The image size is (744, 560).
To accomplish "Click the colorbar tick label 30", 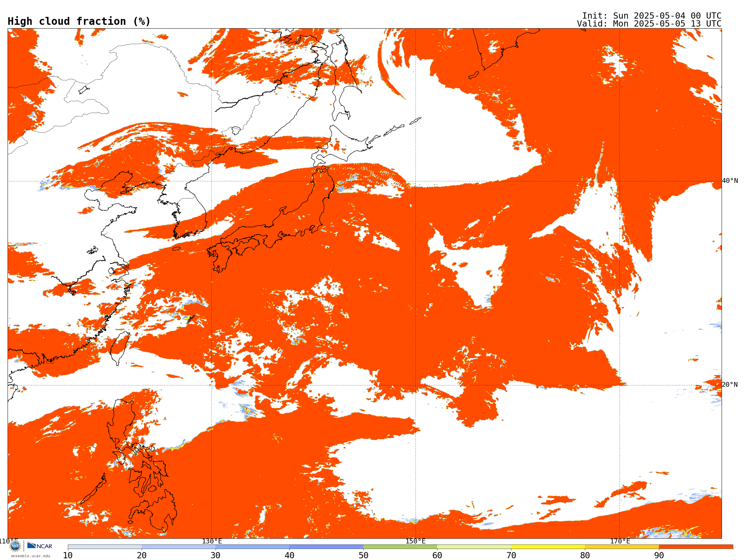I will (x=216, y=556).
